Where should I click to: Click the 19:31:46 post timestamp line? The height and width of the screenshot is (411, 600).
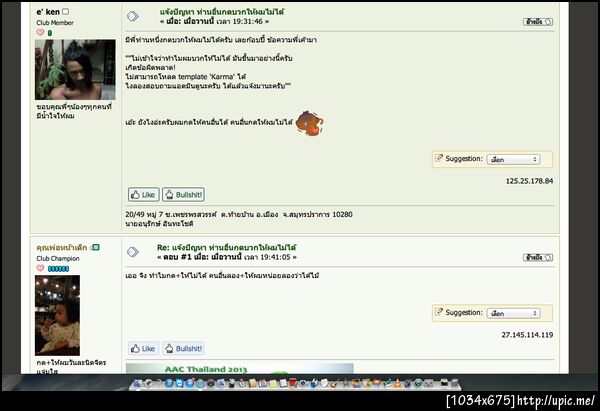pos(214,21)
